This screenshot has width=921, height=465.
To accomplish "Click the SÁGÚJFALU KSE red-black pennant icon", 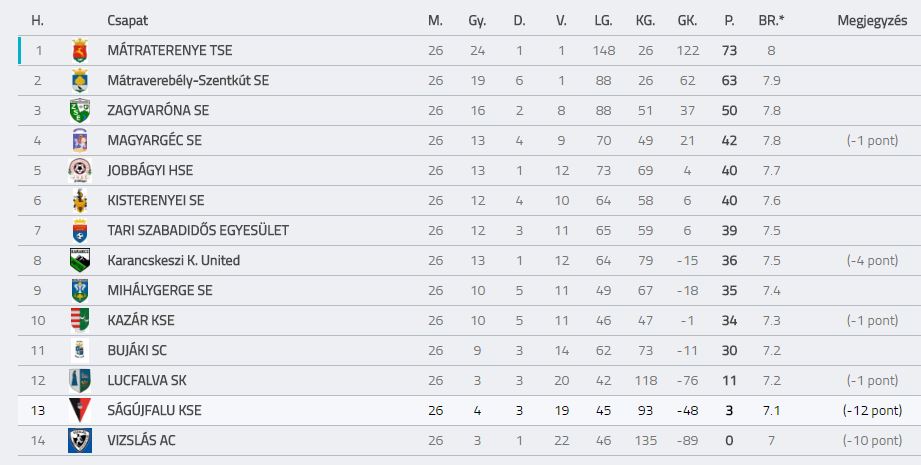I will click(x=80, y=410).
